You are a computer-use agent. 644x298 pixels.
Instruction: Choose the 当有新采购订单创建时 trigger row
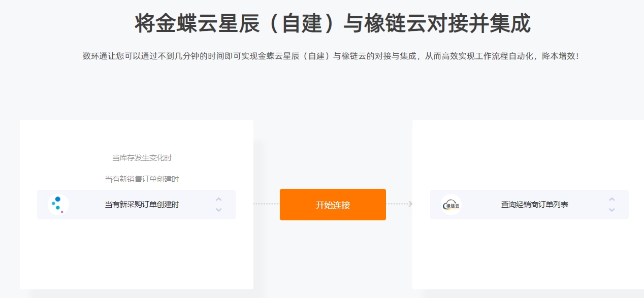point(136,205)
